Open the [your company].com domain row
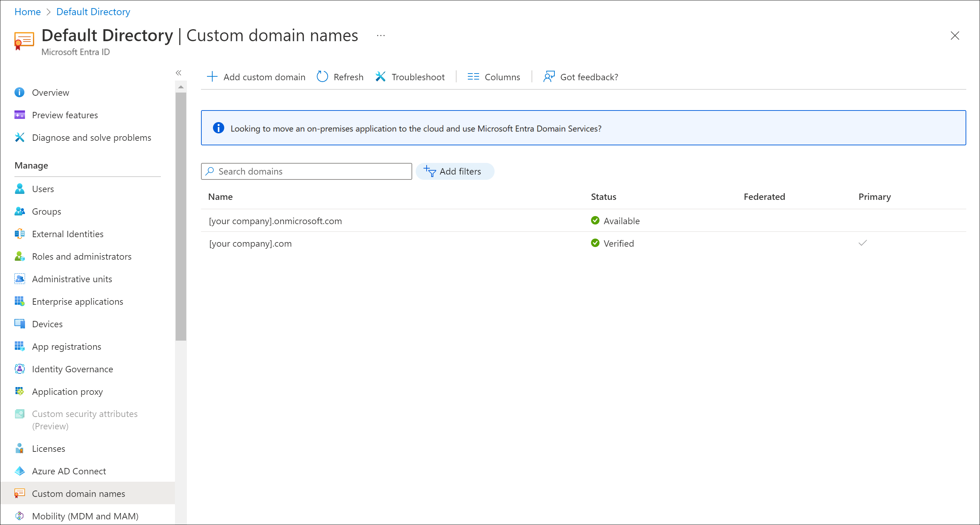This screenshot has height=525, width=980. 583,243
